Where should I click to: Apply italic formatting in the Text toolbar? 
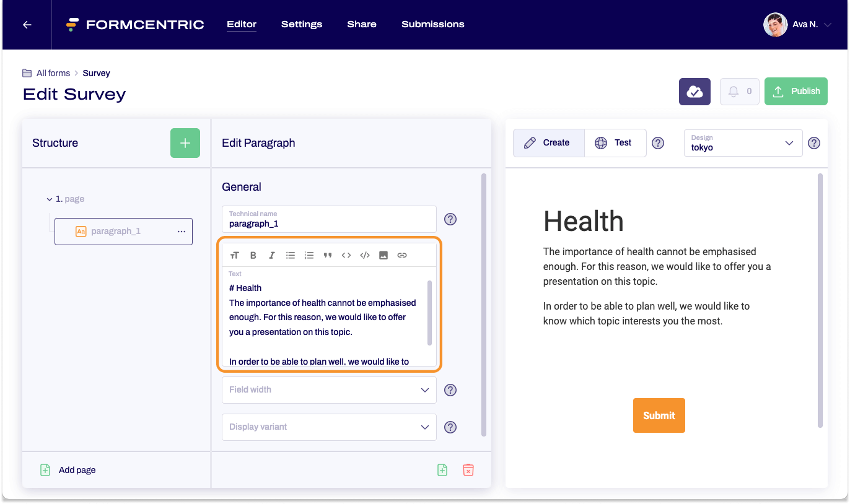tap(272, 254)
